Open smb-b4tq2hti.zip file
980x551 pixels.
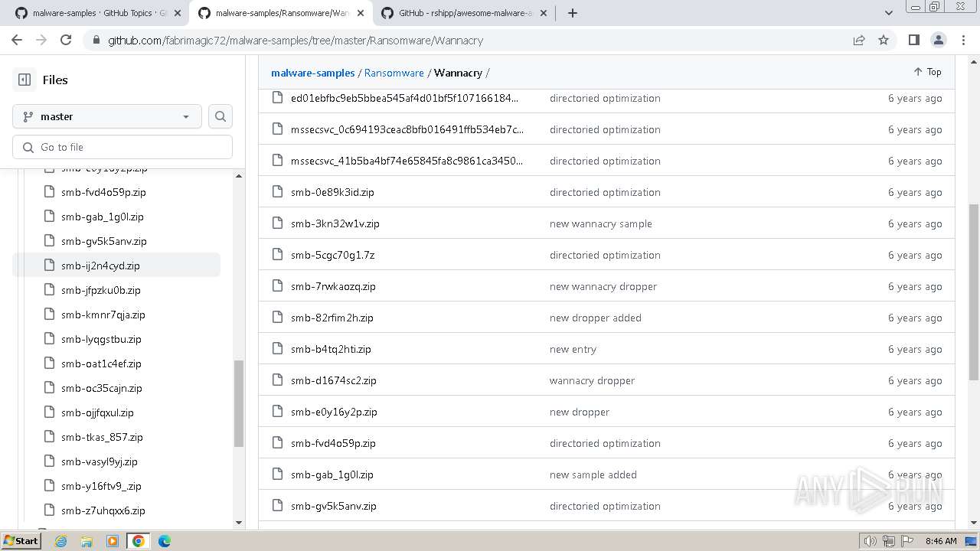coord(331,349)
